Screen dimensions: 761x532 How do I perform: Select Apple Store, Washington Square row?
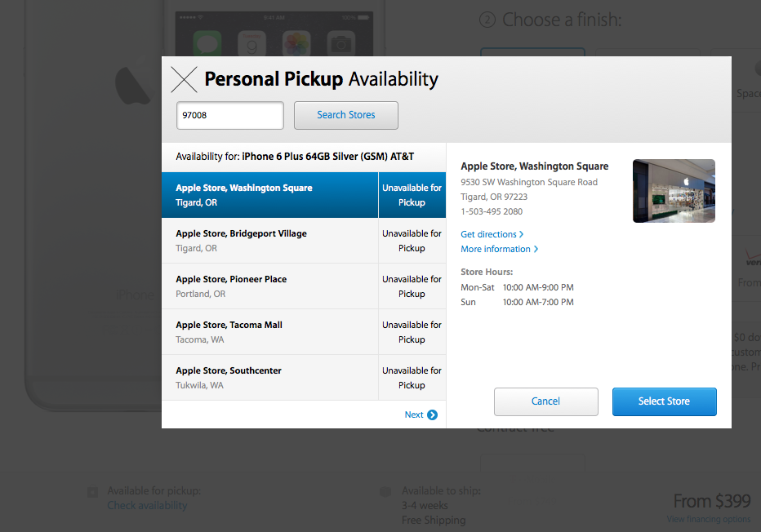(x=269, y=195)
